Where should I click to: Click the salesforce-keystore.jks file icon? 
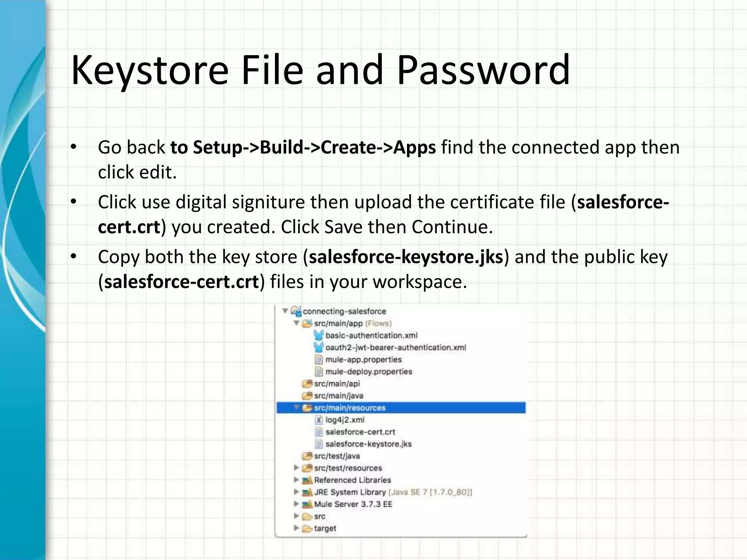click(x=319, y=444)
